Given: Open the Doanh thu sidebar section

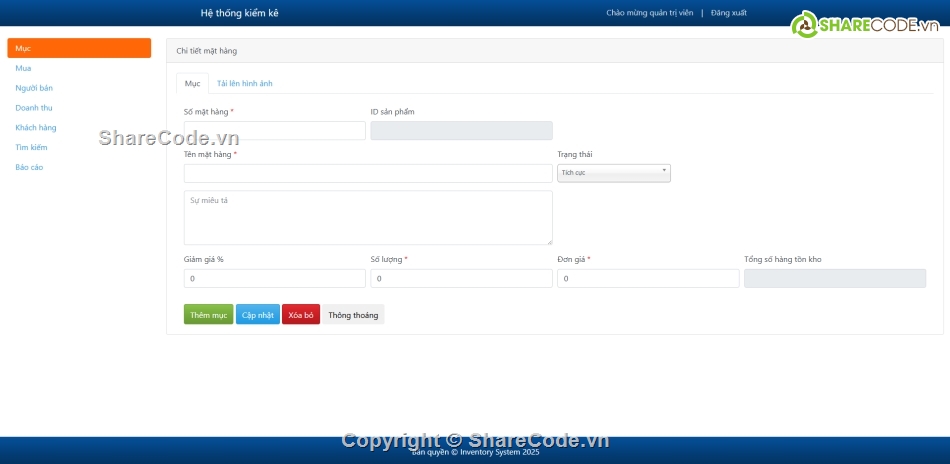Looking at the screenshot, I should [x=34, y=108].
